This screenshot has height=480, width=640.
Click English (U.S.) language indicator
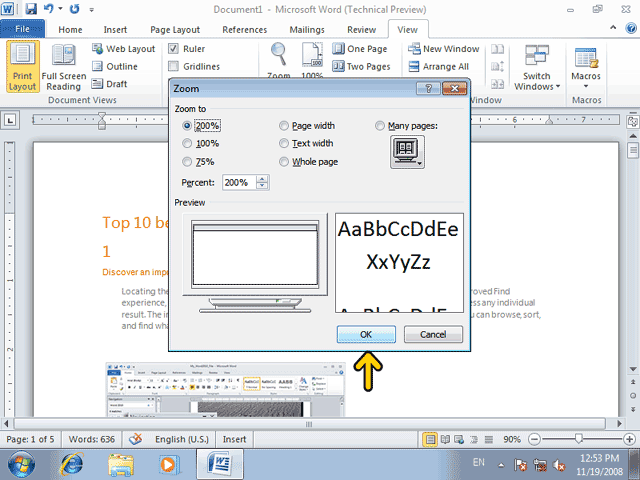click(x=182, y=439)
